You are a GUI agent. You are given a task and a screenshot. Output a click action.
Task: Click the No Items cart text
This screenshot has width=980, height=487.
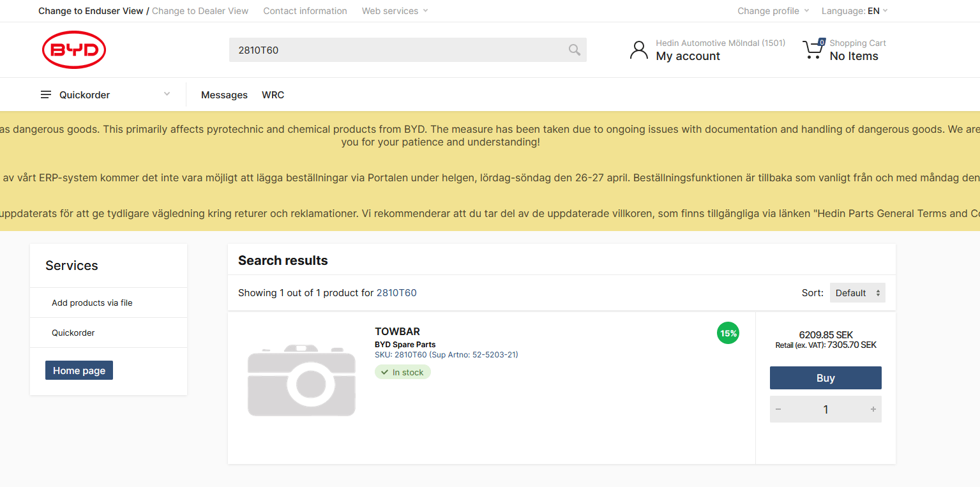click(x=854, y=56)
